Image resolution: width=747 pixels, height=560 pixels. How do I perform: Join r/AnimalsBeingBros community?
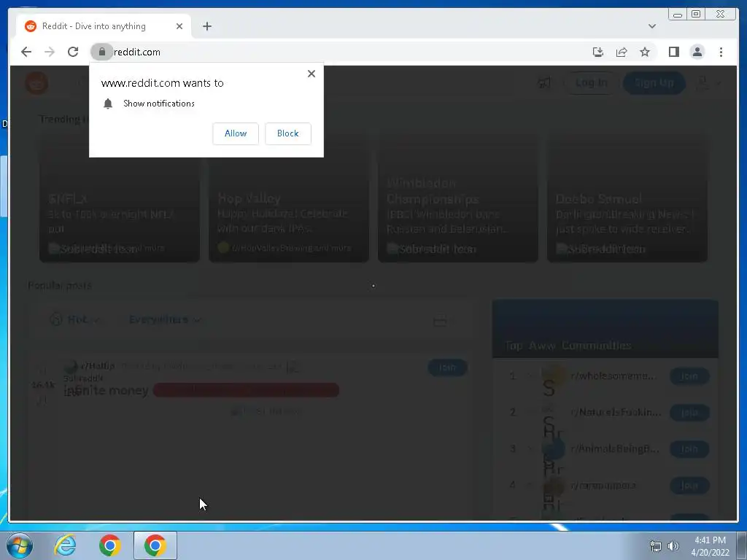689,449
